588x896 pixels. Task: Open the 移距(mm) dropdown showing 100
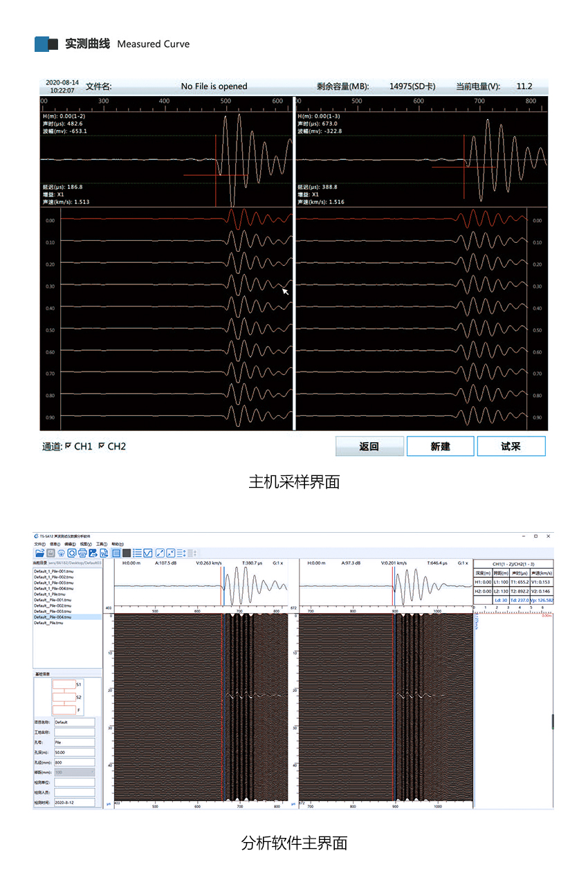(74, 771)
